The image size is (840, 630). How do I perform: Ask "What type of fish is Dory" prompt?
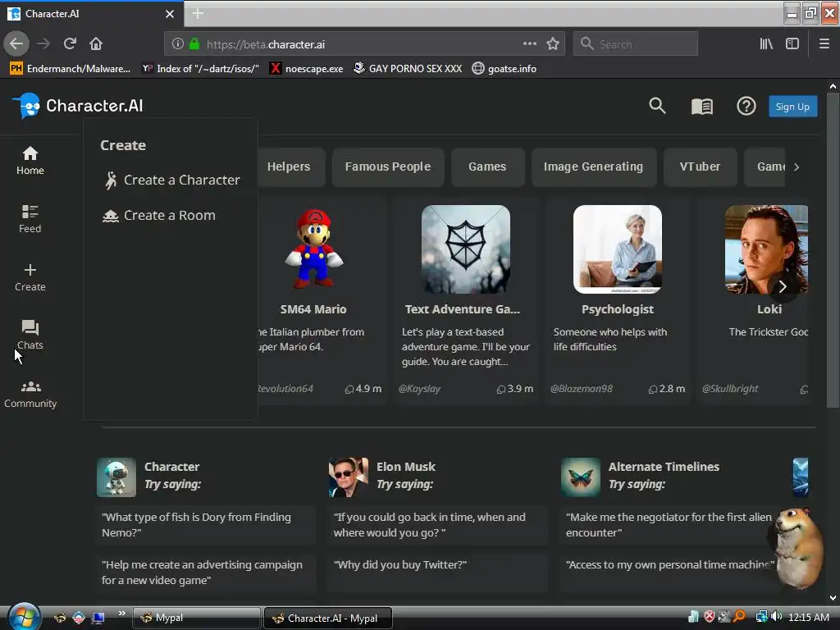[x=205, y=525]
